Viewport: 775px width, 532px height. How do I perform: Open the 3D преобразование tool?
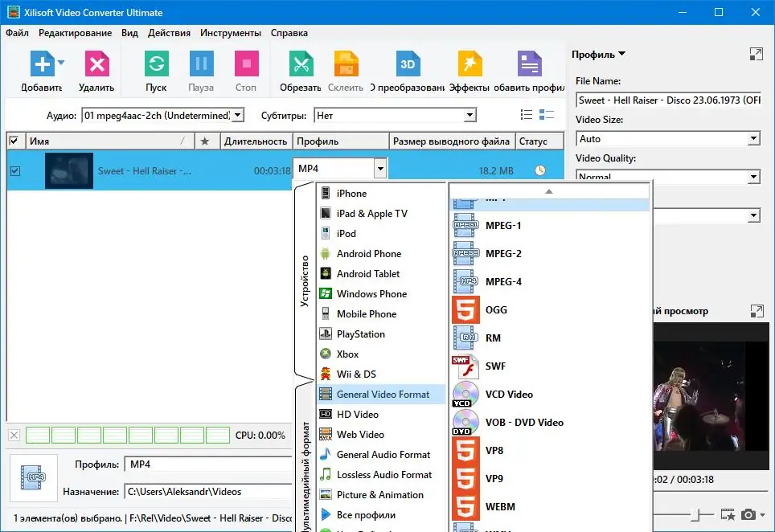[408, 63]
